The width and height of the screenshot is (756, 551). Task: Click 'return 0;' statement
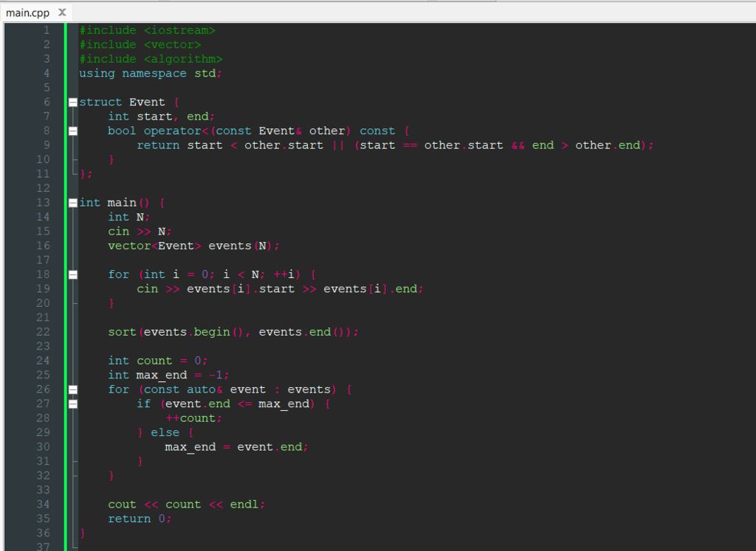click(140, 519)
